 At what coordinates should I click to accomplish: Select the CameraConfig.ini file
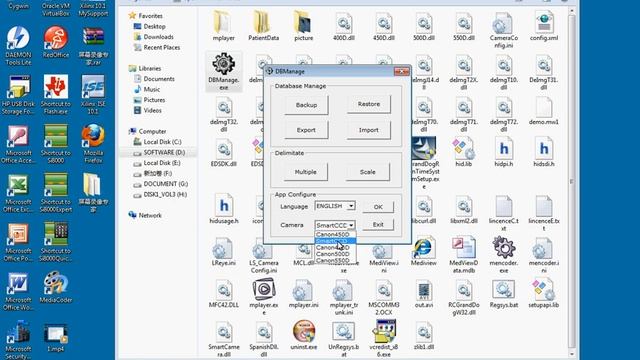pos(504,30)
